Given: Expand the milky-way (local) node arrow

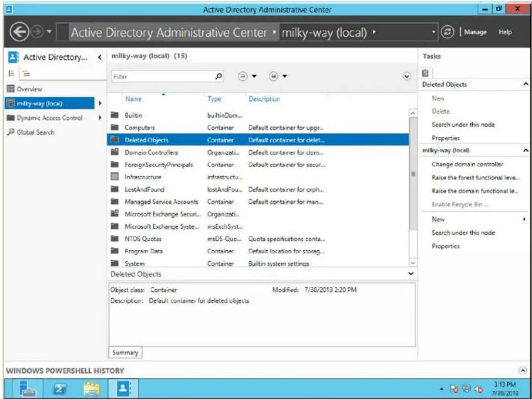Looking at the screenshot, I should pyautogui.click(x=100, y=103).
